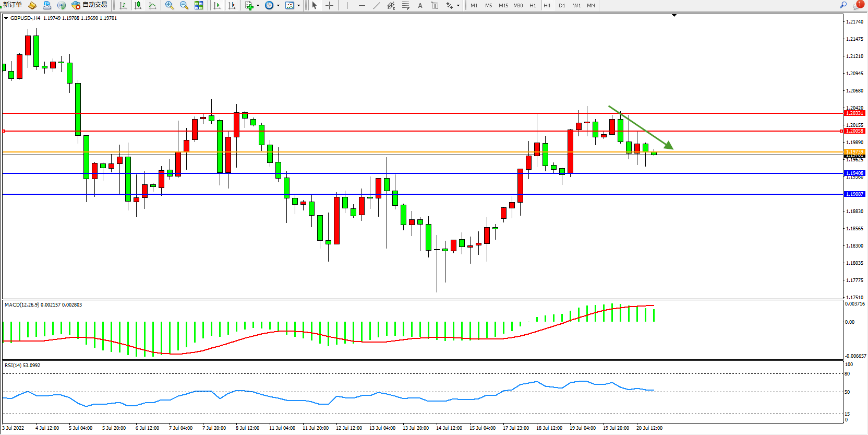The width and height of the screenshot is (868, 435).
Task: Select the horizontal line tool
Action: point(362,5)
